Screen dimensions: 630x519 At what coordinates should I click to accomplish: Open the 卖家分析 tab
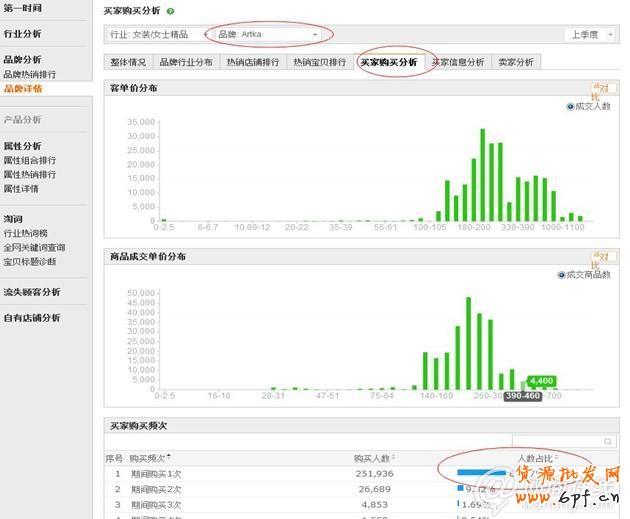(514, 62)
